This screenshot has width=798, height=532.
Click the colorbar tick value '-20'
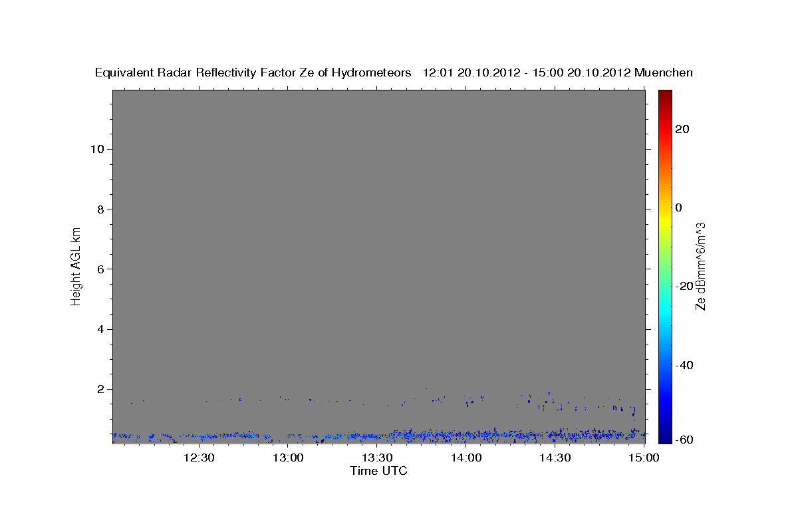pos(684,286)
